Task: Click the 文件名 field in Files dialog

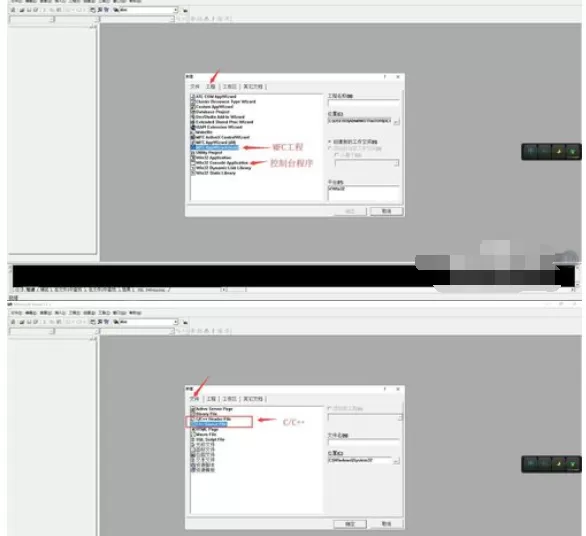Action: click(363, 443)
